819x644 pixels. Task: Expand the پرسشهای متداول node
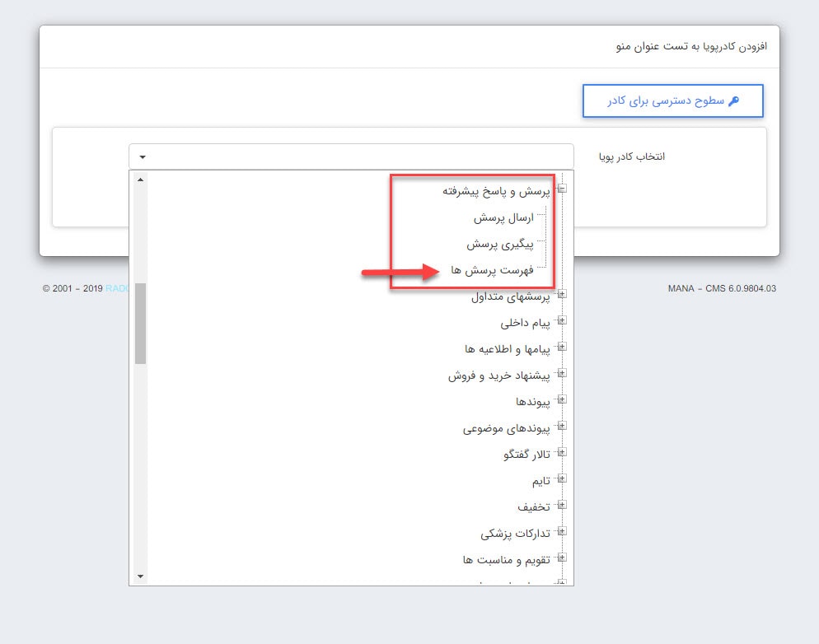pyautogui.click(x=562, y=294)
